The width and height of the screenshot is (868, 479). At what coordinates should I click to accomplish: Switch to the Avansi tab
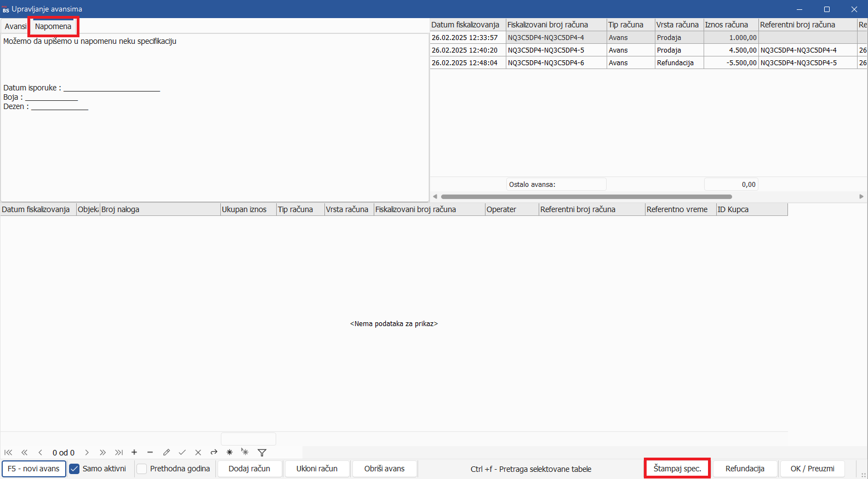point(15,26)
